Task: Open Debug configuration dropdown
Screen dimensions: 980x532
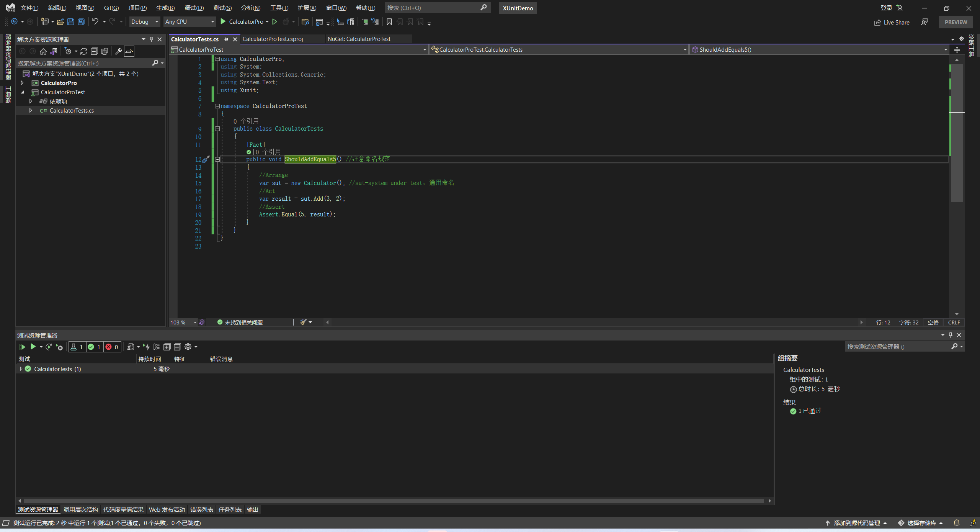Action: click(144, 22)
